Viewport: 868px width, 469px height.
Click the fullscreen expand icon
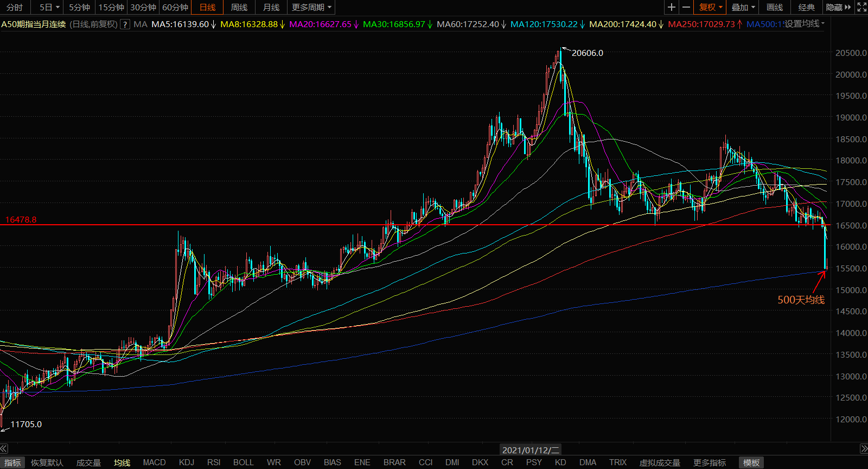(861, 7)
